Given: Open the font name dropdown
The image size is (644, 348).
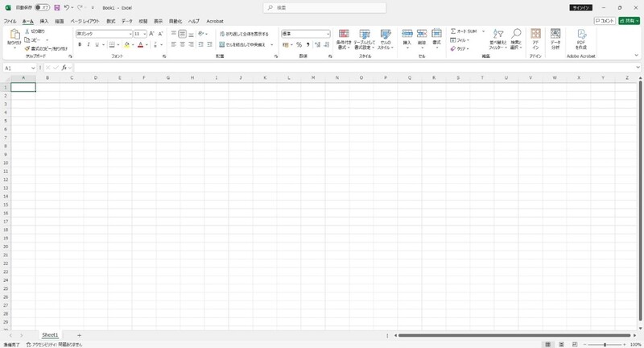Looking at the screenshot, I should (x=130, y=34).
